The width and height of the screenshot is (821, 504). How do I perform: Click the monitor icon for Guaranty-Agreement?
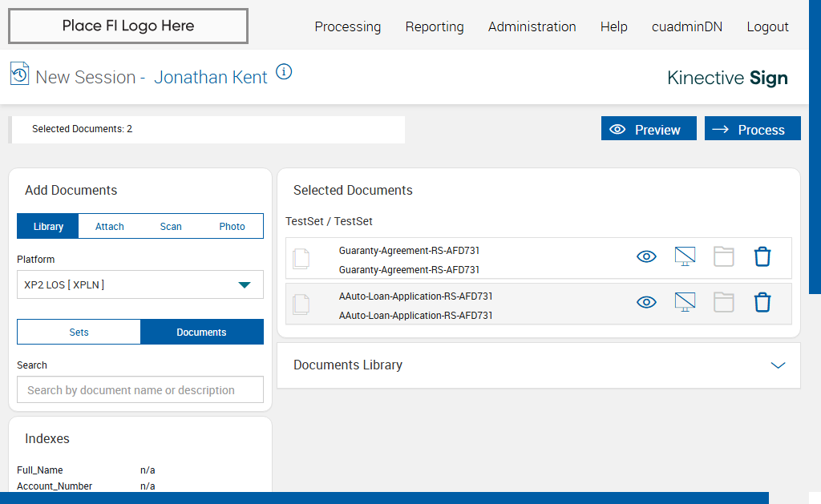pyautogui.click(x=685, y=256)
